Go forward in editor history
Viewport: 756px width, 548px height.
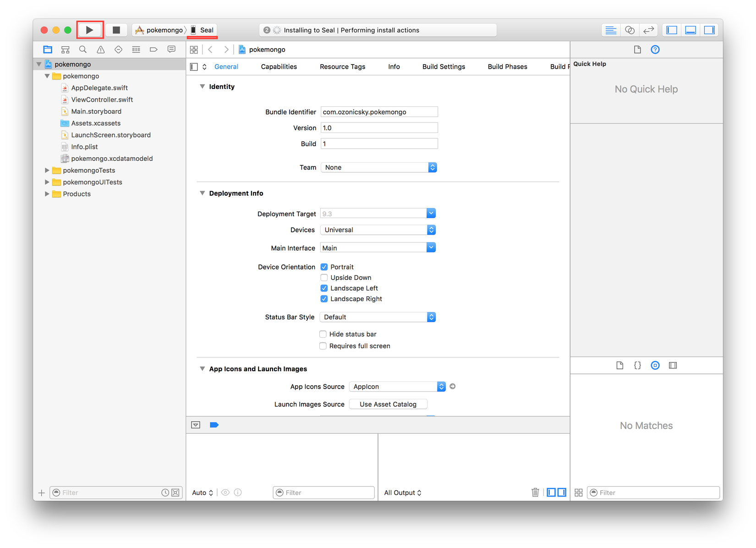tap(226, 49)
